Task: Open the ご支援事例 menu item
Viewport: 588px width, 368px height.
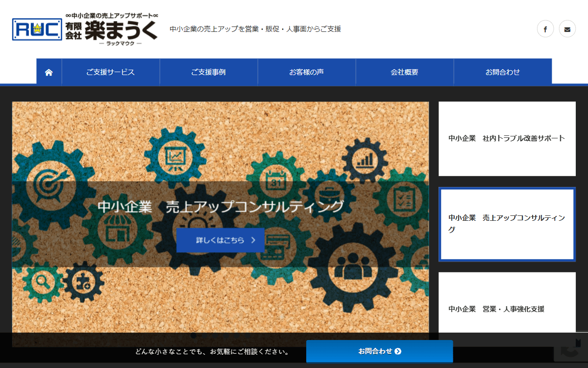Action: [209, 72]
